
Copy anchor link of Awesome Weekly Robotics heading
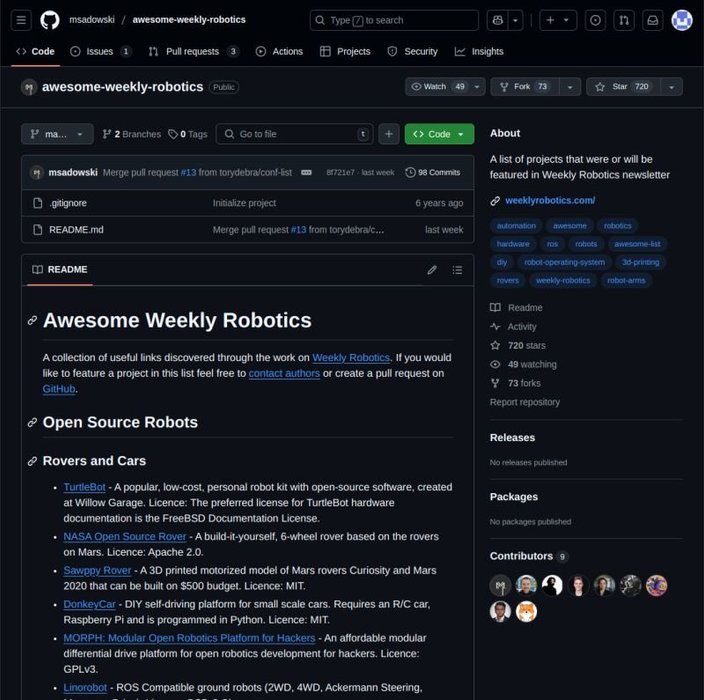tap(32, 321)
